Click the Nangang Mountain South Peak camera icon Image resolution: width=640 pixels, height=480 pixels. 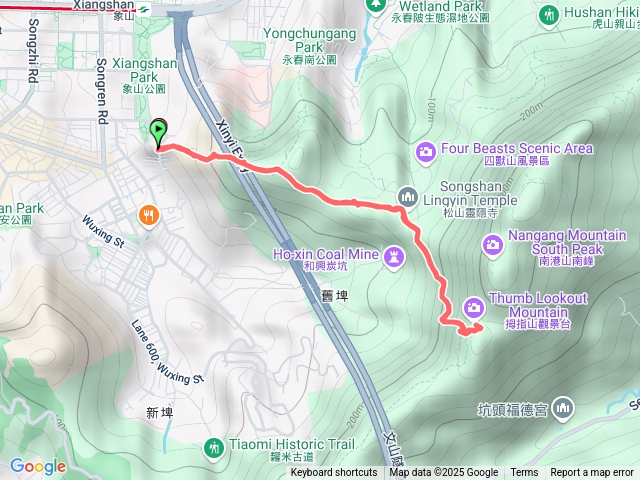[x=493, y=245]
